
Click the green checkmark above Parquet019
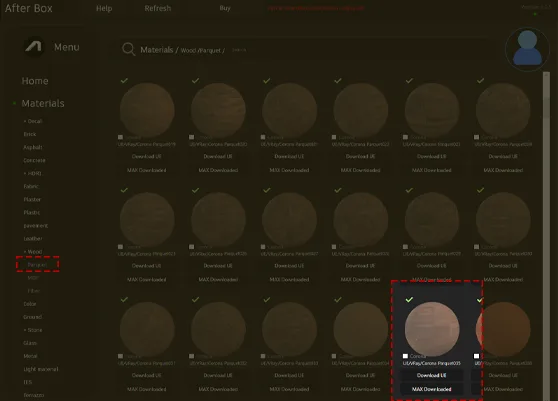124,81
